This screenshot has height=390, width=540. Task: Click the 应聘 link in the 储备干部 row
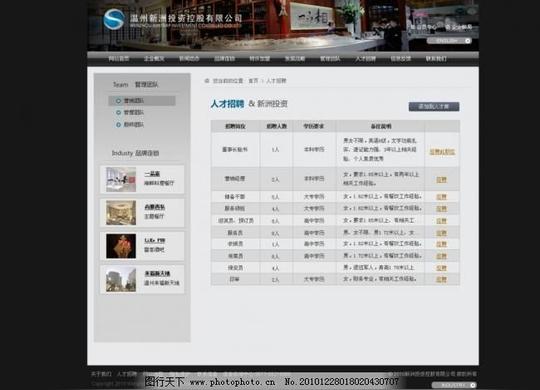coord(442,197)
